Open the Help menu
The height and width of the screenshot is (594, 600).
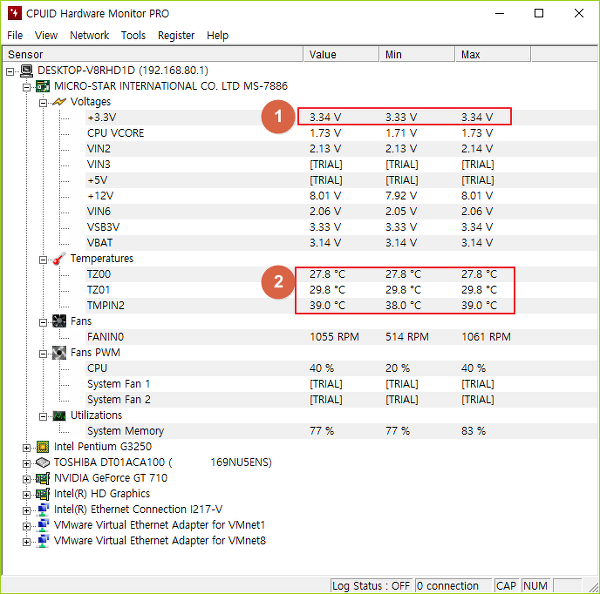[x=217, y=35]
